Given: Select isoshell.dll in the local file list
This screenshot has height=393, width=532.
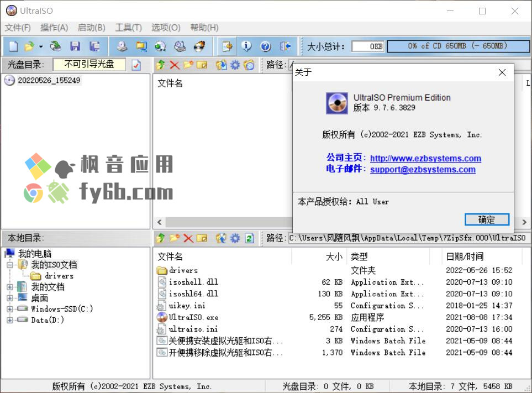Looking at the screenshot, I should point(193,282).
